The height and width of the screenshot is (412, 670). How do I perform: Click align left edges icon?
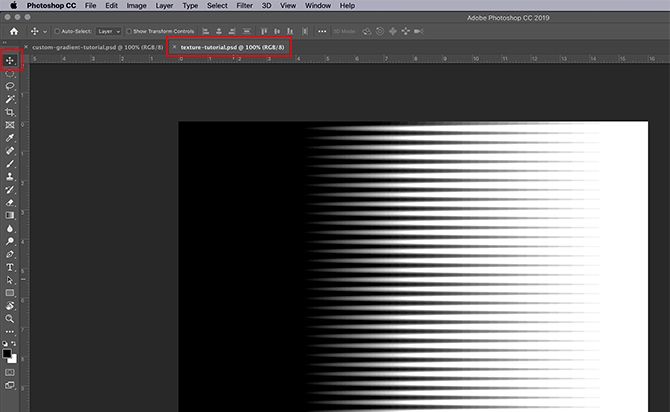[x=206, y=31]
